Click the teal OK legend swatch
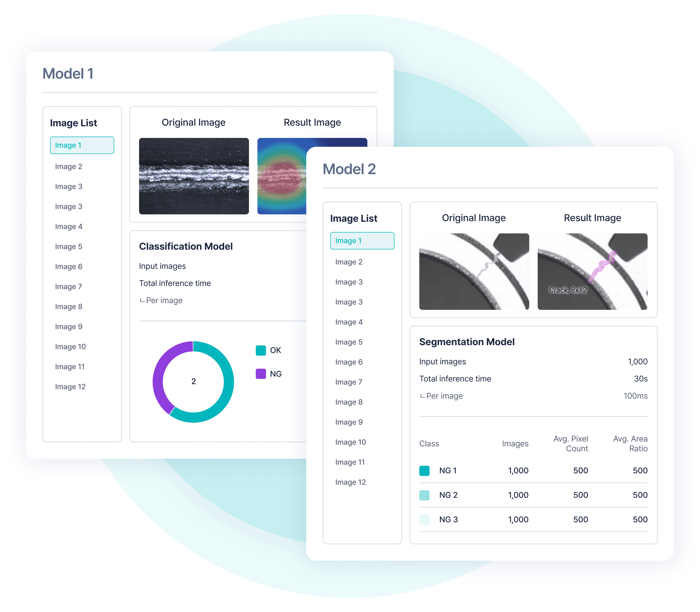Screen dimensions: 700x612 (261, 350)
